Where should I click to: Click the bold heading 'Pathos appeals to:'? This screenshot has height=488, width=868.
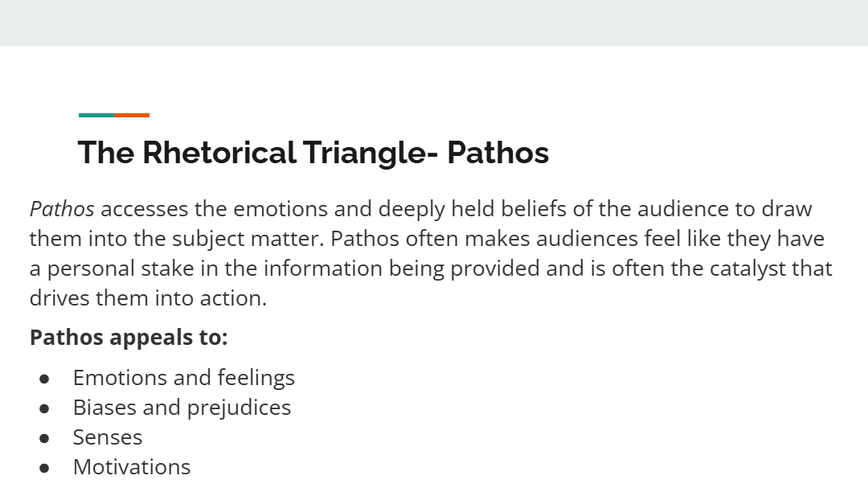129,338
